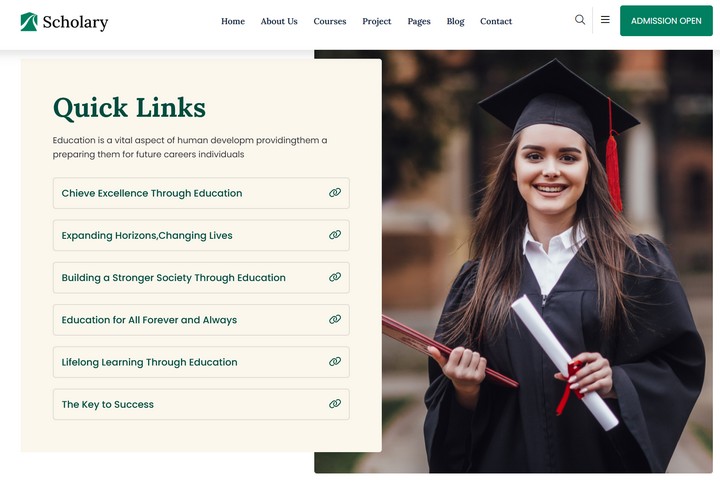Open Chieve Excellence Through Education link
The height and width of the screenshot is (484, 720).
click(x=201, y=193)
